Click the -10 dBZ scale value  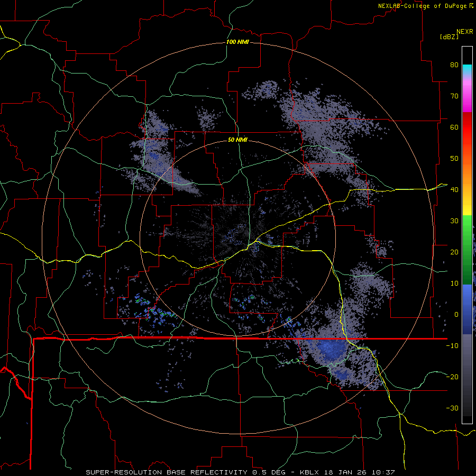pos(452,345)
